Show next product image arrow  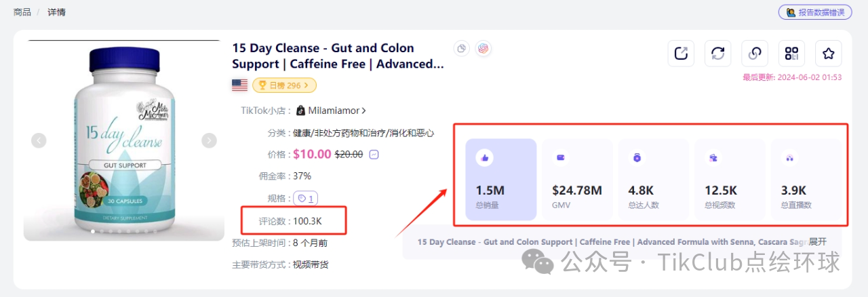210,140
